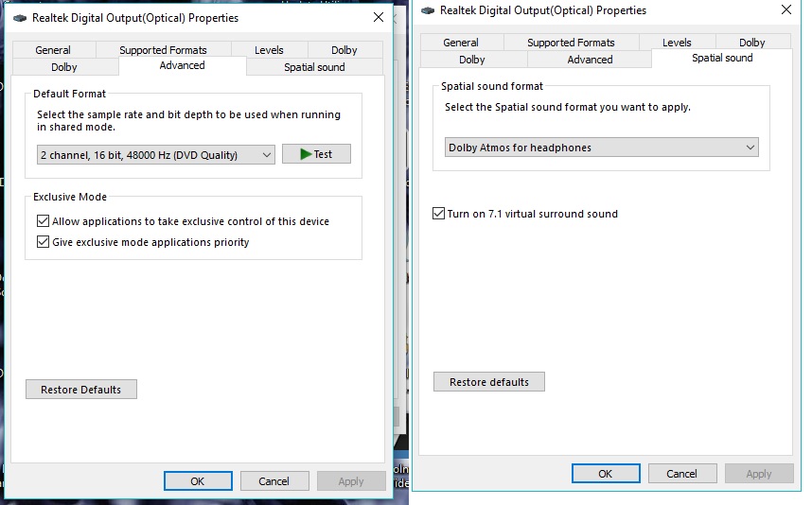
Task: Switch to General tab in the right window
Action: point(461,43)
